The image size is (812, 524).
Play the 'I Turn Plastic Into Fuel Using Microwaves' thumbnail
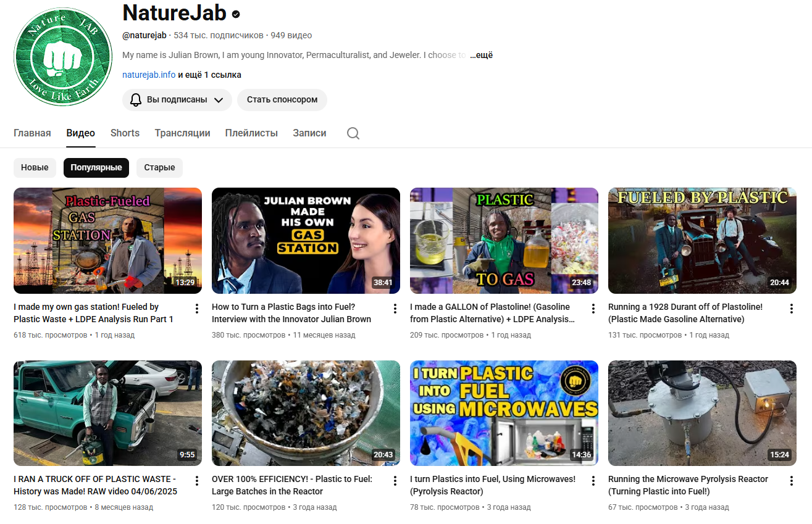(504, 413)
